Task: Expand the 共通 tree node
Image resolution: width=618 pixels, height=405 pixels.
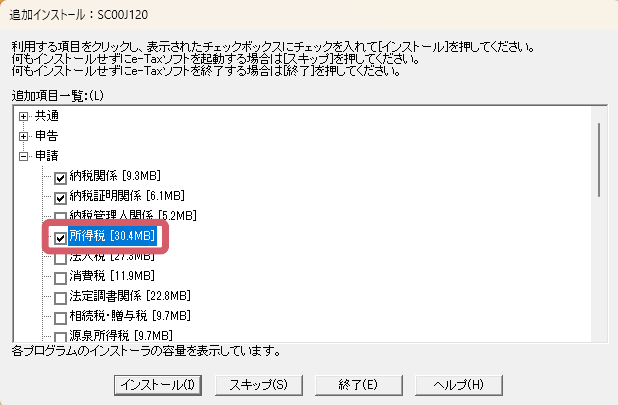Action: (23, 116)
